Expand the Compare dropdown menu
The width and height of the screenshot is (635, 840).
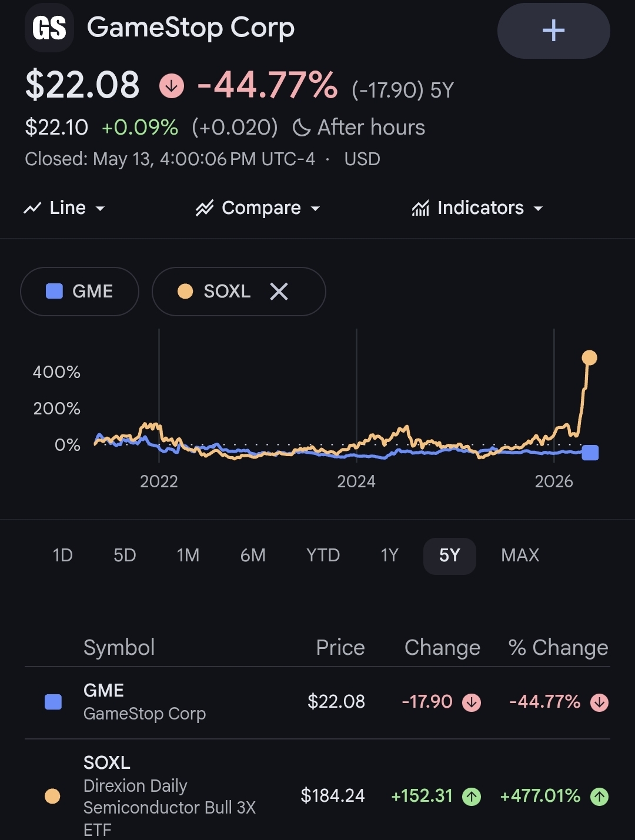[258, 208]
